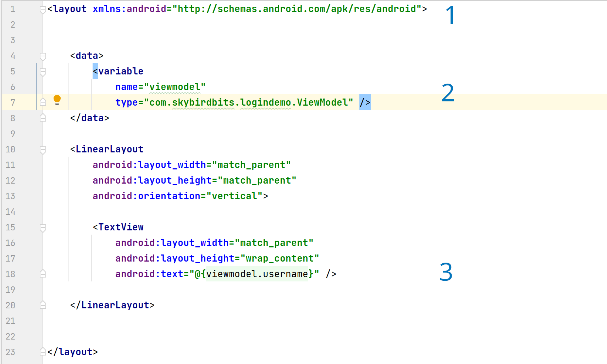
Task: Click the fold end marker beside closing LinearLayout tag
Action: pyautogui.click(x=43, y=305)
